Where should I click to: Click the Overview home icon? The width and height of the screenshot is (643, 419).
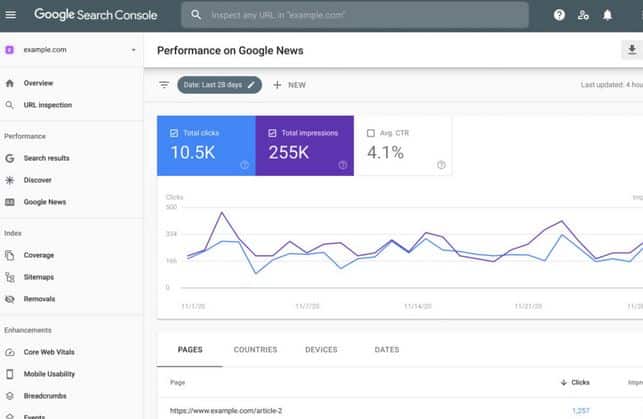coord(10,83)
